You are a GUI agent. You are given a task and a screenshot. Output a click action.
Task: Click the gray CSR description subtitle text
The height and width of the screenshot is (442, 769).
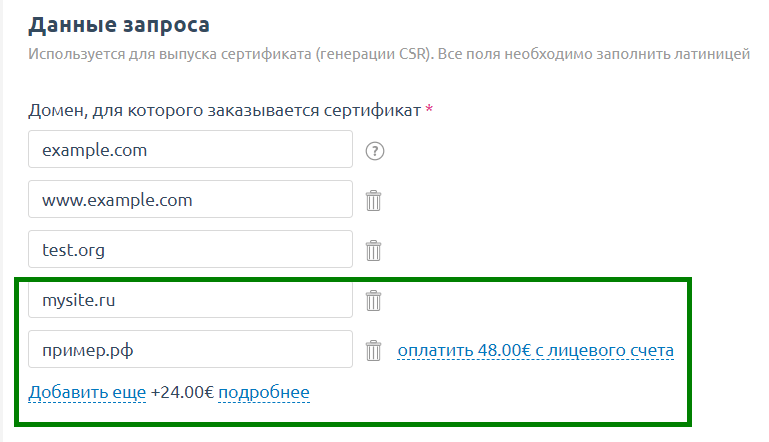click(389, 54)
